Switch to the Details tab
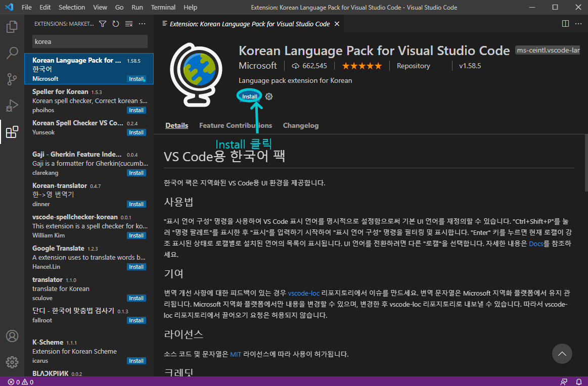This screenshot has width=588, height=386. tap(176, 125)
